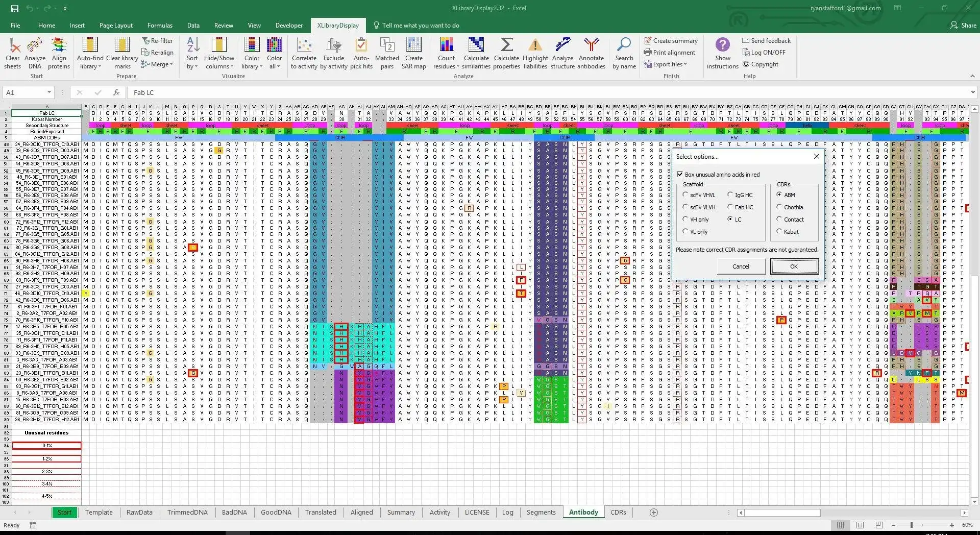Switch to the Home ribbon tab

point(46,26)
